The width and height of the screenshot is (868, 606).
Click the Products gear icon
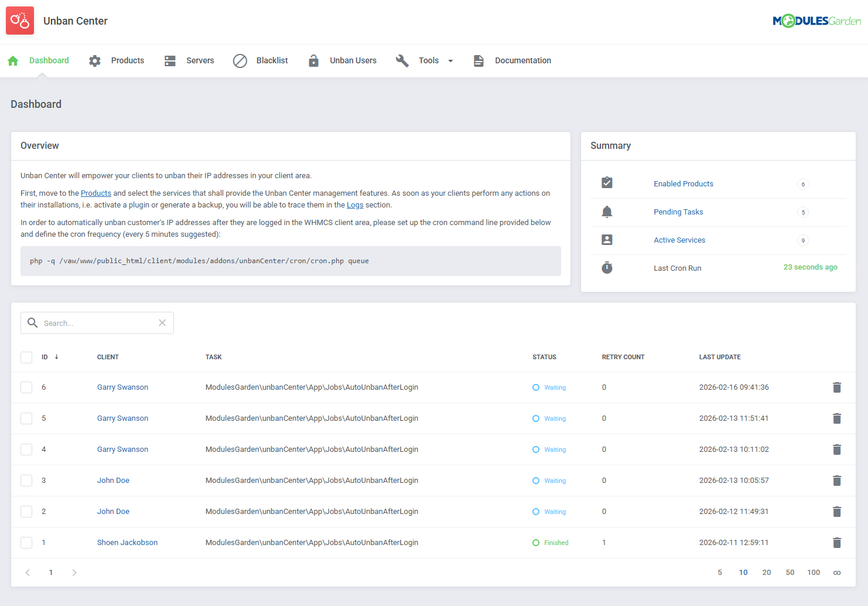(x=95, y=61)
